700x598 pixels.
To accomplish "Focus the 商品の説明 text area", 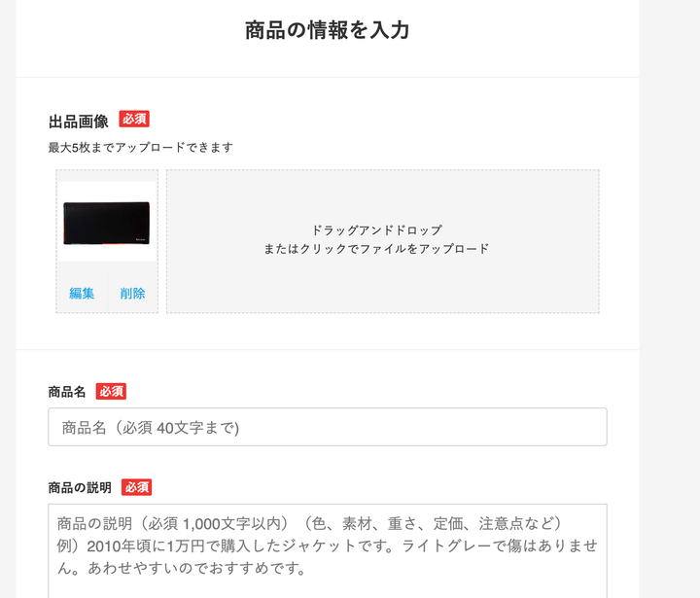I will 328,550.
